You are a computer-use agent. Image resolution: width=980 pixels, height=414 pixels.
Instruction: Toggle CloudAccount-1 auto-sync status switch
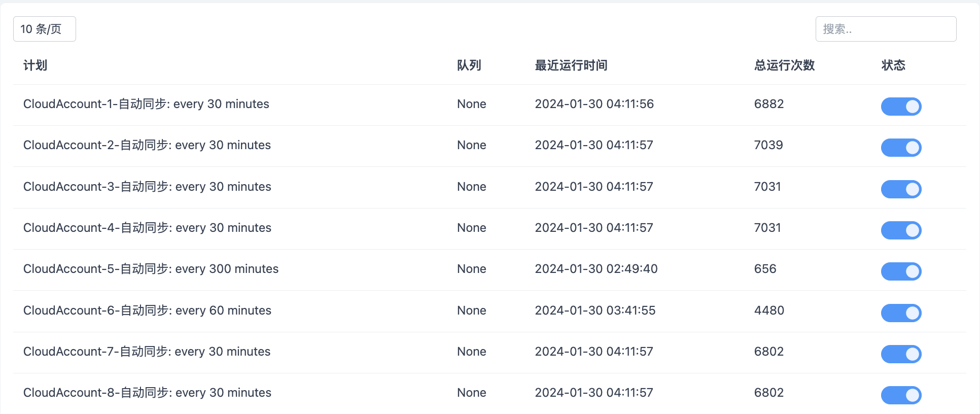[901, 107]
